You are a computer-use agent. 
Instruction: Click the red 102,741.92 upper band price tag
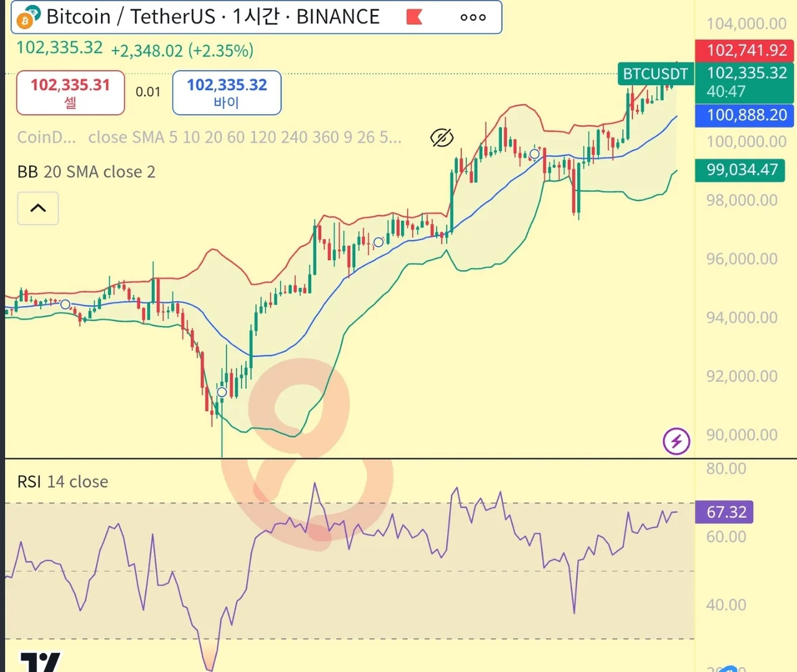(744, 50)
